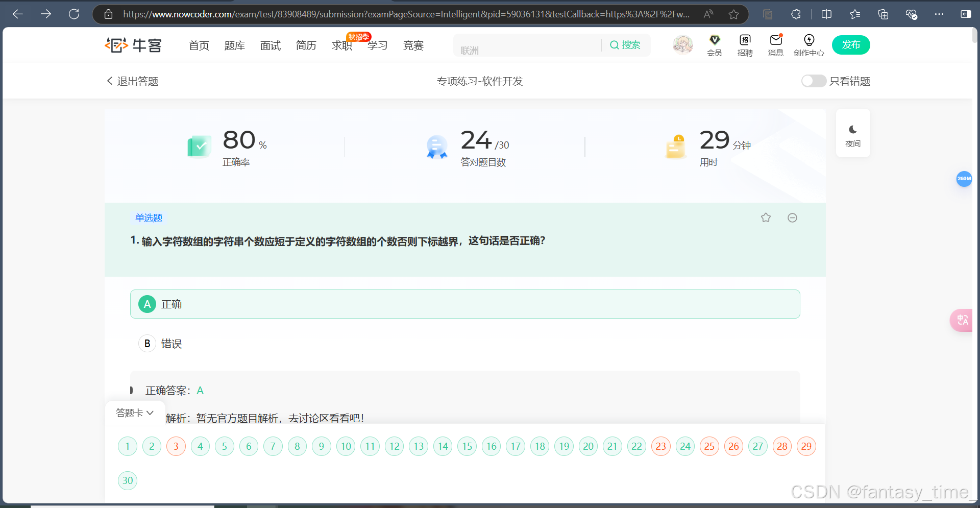The image size is (980, 508).
Task: Star the current question as favorite
Action: point(766,217)
